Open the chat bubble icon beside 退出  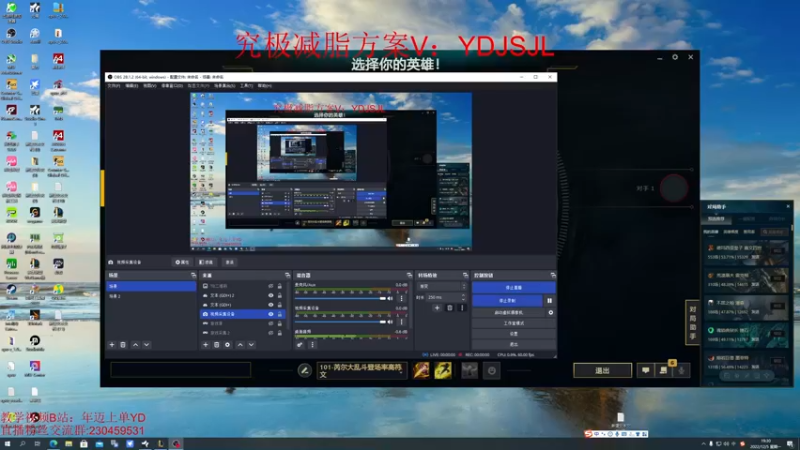coord(645,370)
